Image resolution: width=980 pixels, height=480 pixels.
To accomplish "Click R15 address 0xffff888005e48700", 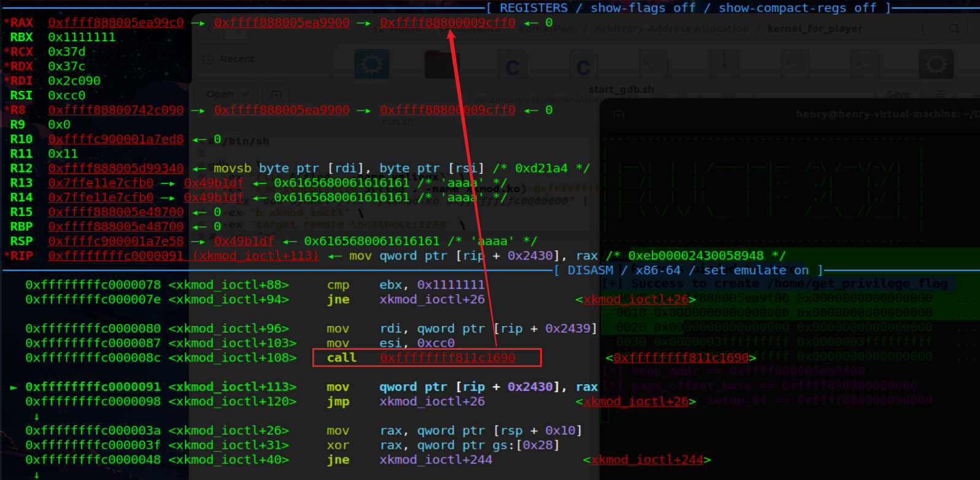I will (x=116, y=212).
